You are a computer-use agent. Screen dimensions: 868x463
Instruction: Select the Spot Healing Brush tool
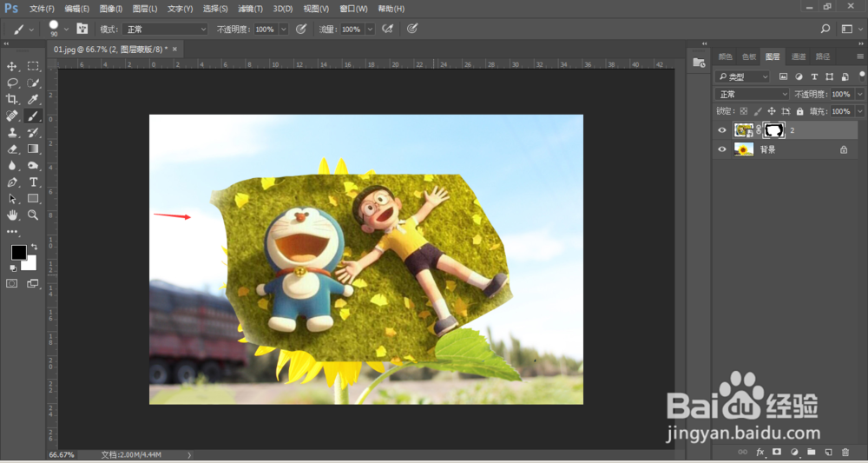click(x=11, y=116)
